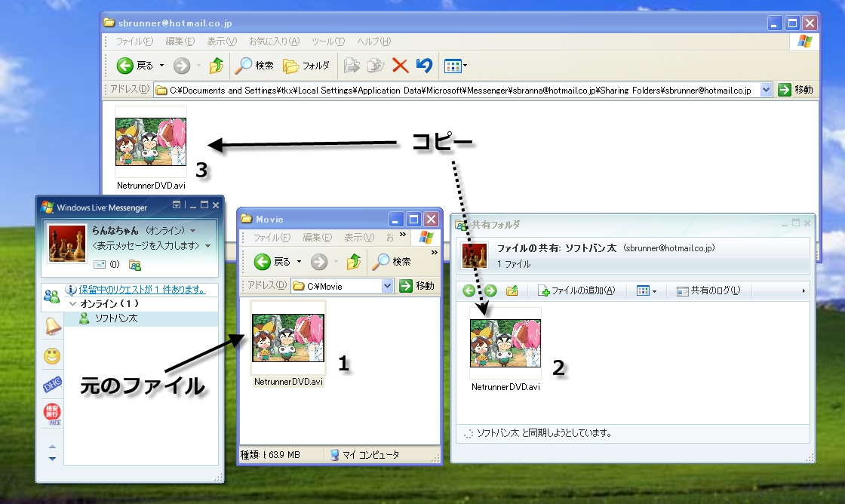Expand the Movie window menu bar overflow chevron
Image resolution: width=845 pixels, height=504 pixels.
coord(403,235)
